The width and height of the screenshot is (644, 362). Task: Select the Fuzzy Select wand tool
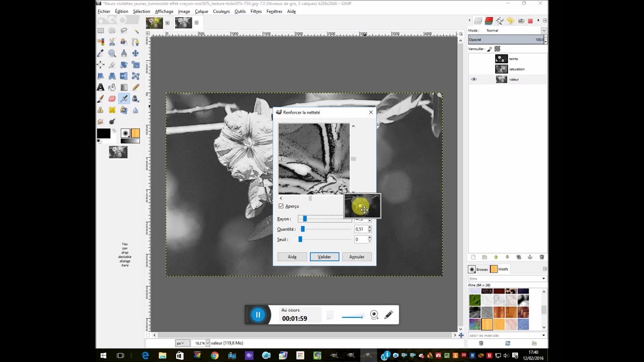135,31
